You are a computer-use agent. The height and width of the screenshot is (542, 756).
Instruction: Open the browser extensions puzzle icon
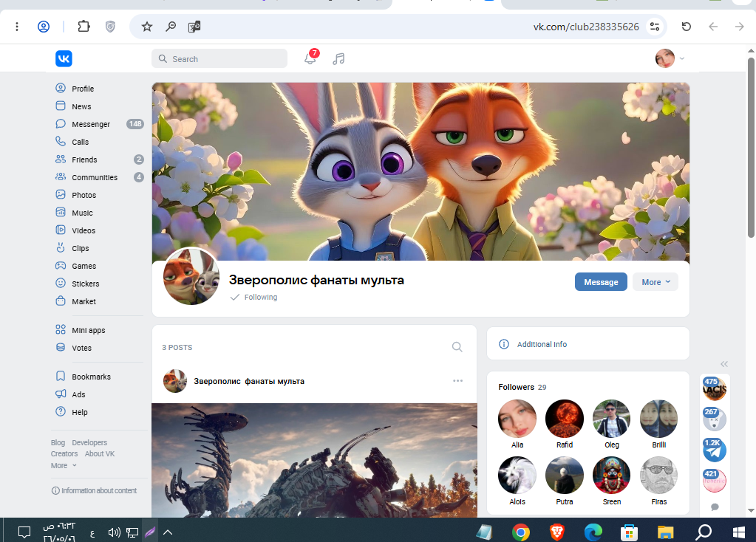(x=84, y=26)
